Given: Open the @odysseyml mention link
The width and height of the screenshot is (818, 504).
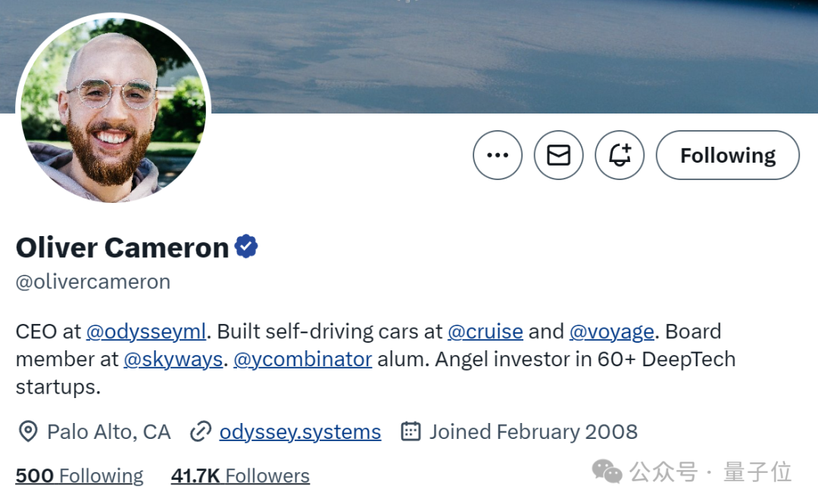Looking at the screenshot, I should click(146, 331).
